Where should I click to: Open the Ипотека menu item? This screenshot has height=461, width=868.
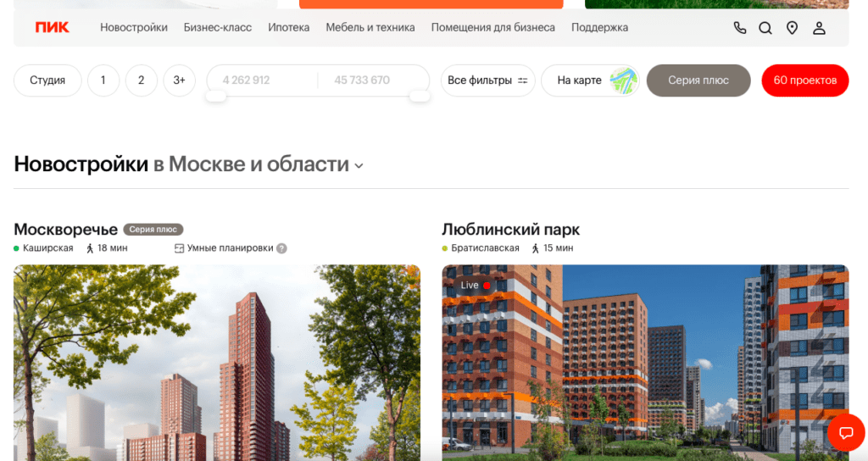(x=288, y=27)
